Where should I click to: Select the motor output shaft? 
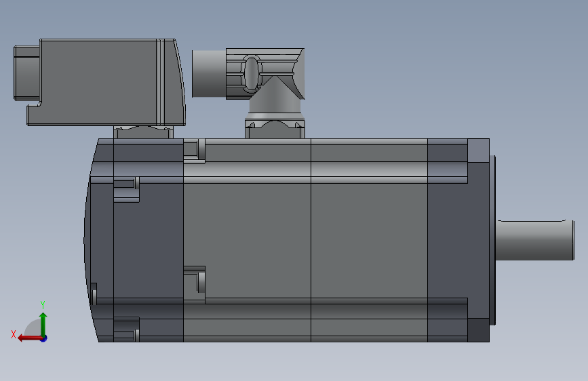pos(534,240)
